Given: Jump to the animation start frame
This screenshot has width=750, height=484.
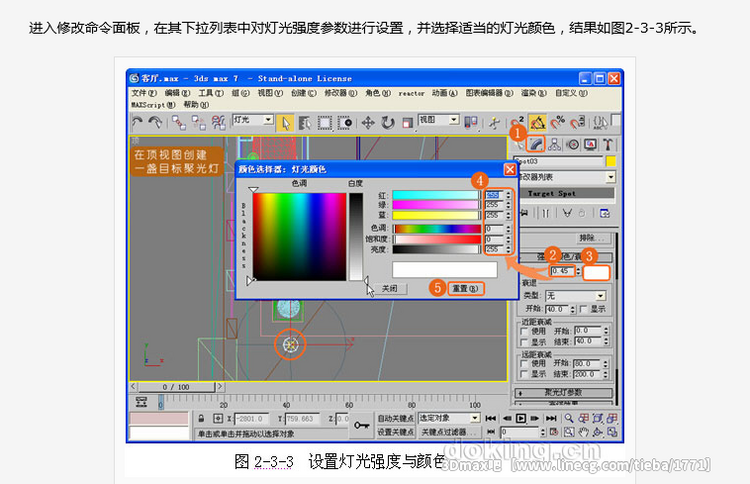Looking at the screenshot, I should coord(491,418).
